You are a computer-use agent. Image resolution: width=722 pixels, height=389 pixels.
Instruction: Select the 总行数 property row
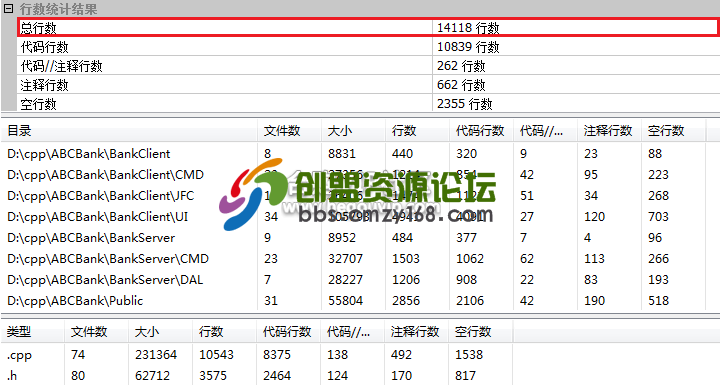(x=368, y=28)
